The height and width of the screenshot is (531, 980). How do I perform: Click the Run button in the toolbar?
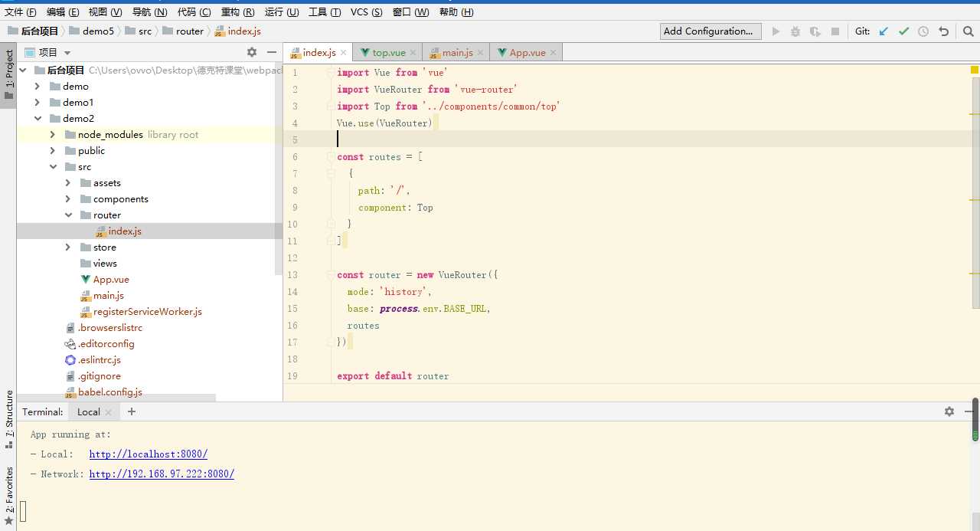pos(776,31)
